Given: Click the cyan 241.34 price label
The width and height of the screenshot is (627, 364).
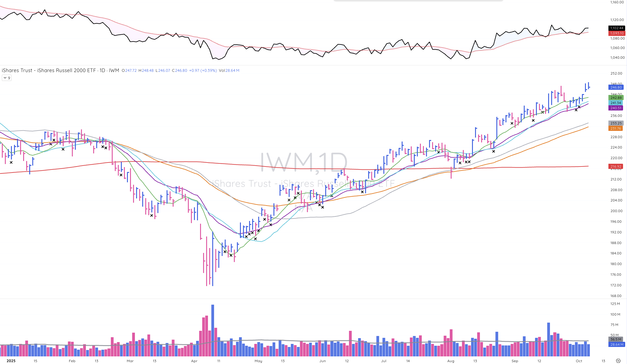Looking at the screenshot, I should 616,103.
